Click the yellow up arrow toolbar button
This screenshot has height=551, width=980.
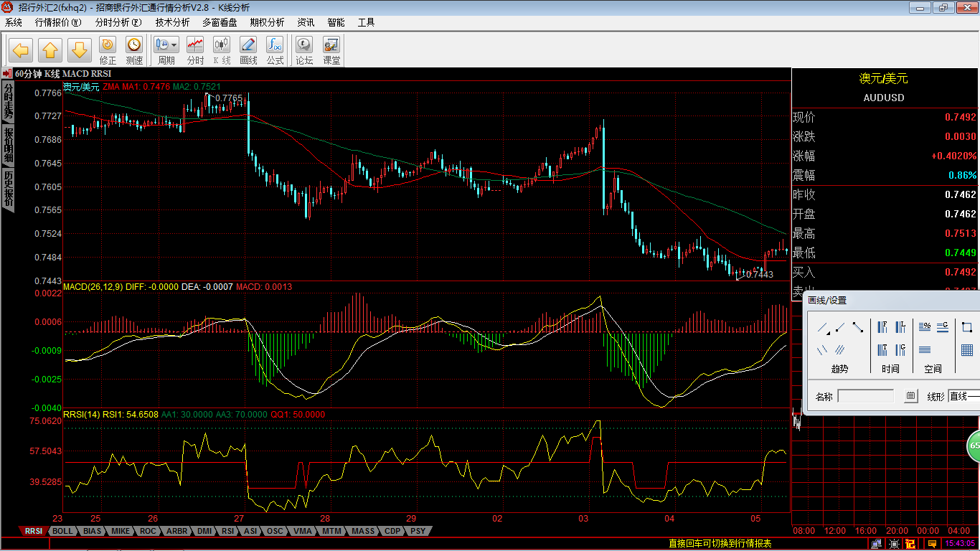pos(50,50)
